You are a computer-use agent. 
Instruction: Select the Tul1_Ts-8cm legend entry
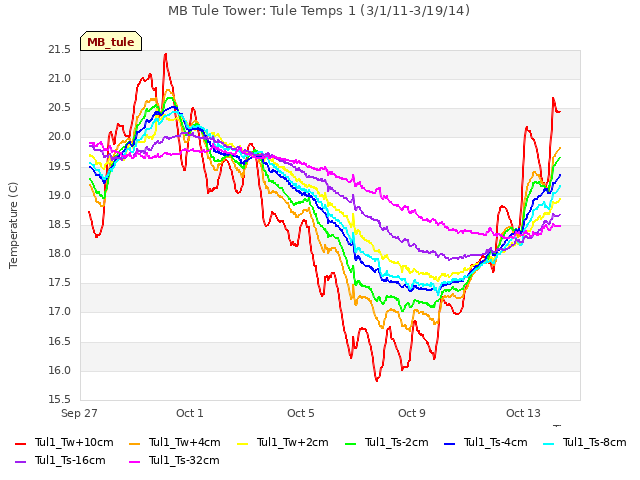tap(584, 442)
